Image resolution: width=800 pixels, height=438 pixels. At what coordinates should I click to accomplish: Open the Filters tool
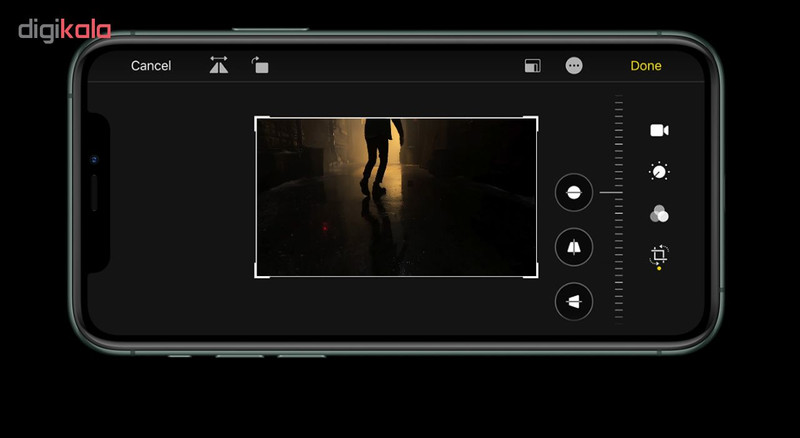(658, 214)
